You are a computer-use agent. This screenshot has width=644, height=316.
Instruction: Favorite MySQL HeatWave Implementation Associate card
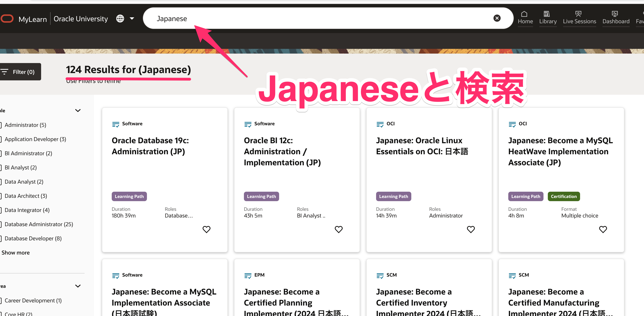click(x=603, y=229)
